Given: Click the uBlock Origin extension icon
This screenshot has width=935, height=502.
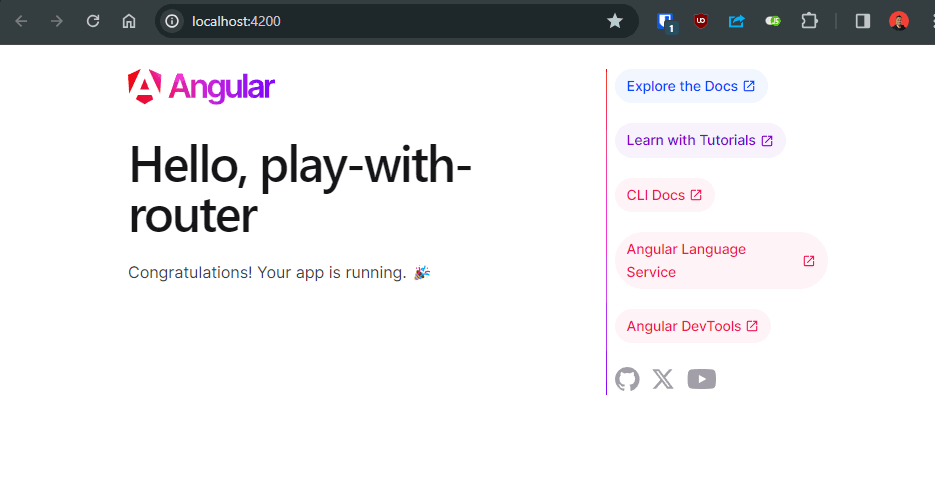Looking at the screenshot, I should pyautogui.click(x=701, y=21).
